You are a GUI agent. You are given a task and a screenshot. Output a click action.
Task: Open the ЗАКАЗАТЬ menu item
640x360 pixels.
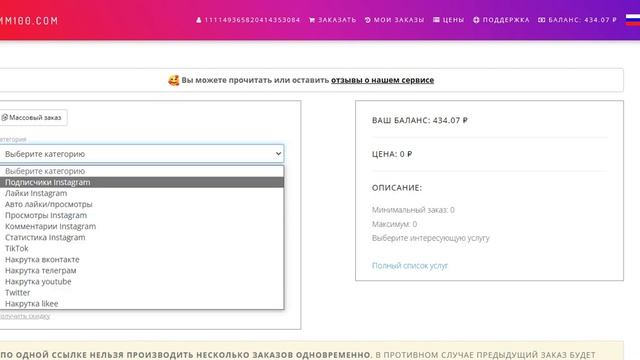(332, 20)
